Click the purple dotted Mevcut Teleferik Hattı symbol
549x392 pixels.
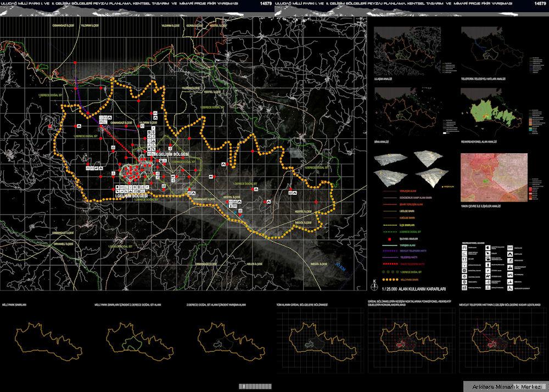tap(390, 251)
